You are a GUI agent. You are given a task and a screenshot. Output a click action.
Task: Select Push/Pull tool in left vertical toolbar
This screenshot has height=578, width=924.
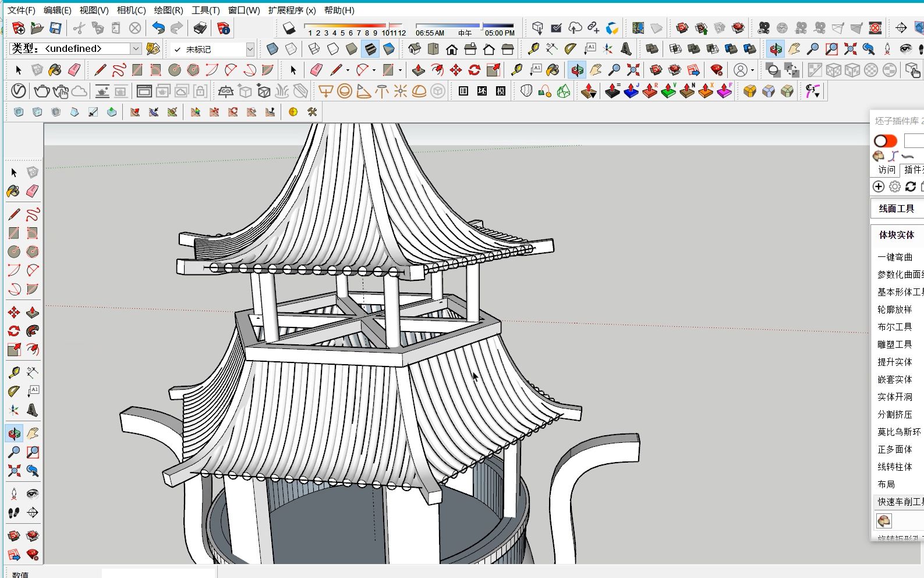pos(33,312)
